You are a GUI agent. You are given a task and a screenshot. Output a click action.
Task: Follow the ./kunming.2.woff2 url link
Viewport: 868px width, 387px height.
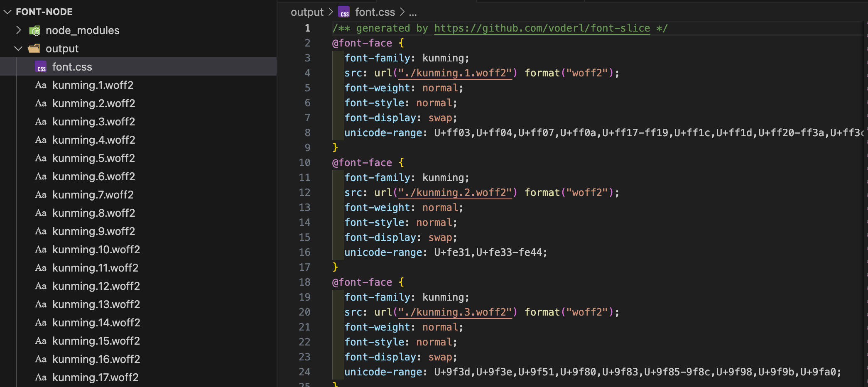click(455, 193)
